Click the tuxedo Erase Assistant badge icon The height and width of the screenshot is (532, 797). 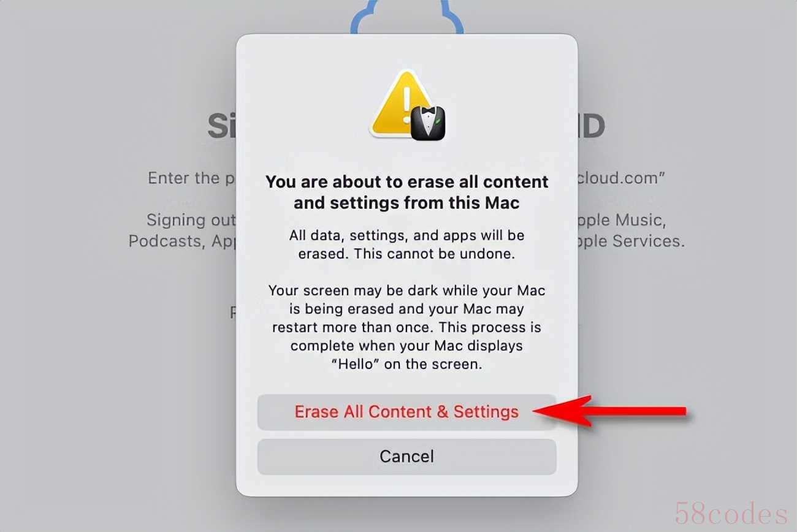click(x=428, y=123)
